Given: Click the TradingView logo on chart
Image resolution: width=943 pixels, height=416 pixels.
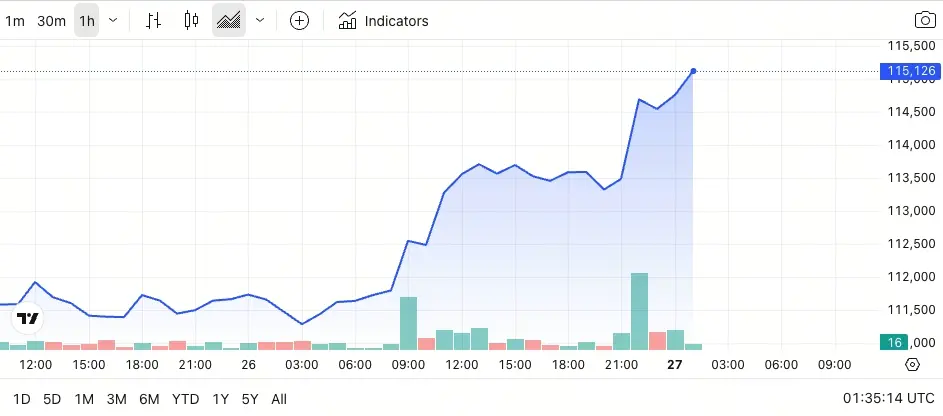Looking at the screenshot, I should tap(28, 319).
